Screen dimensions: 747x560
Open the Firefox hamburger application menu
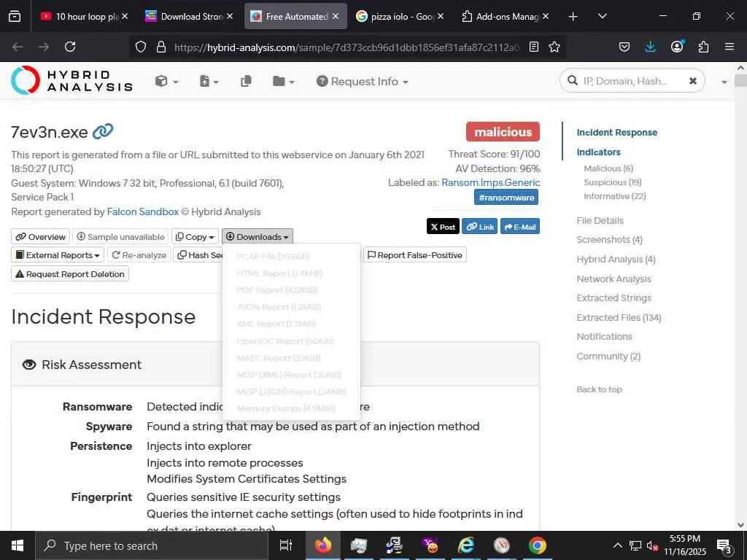pos(729,47)
